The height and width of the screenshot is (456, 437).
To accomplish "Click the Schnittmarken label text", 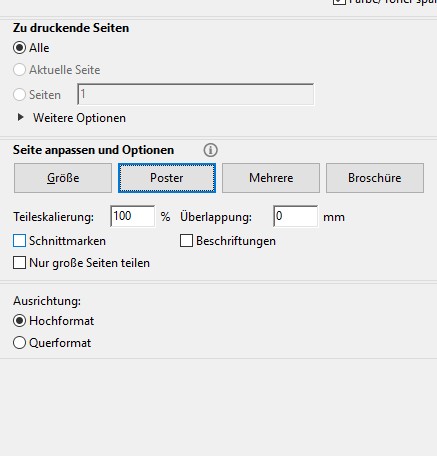I will click(67, 241).
